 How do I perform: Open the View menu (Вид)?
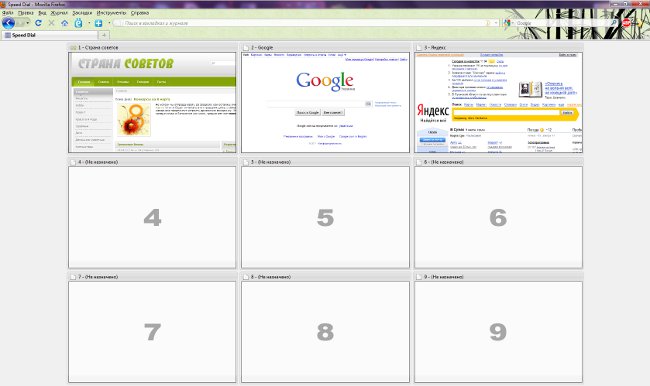tap(42, 13)
